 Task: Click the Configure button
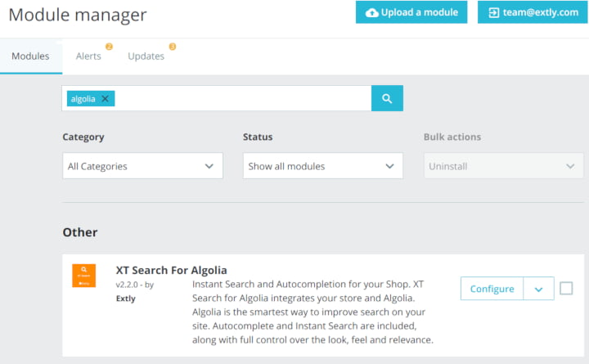coord(492,289)
